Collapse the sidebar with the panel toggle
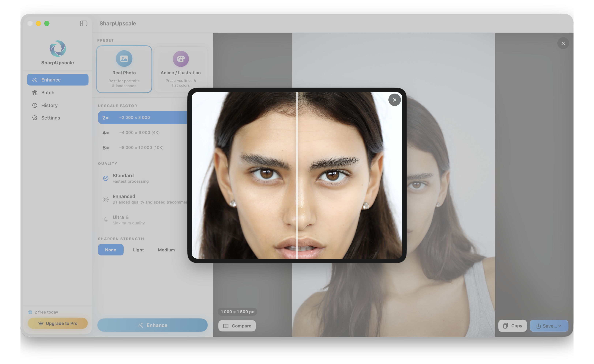 [x=84, y=23]
